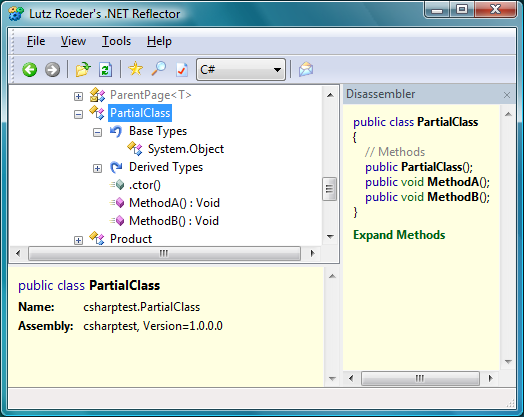
Task: Click the envelope icon in toolbar
Action: 306,69
